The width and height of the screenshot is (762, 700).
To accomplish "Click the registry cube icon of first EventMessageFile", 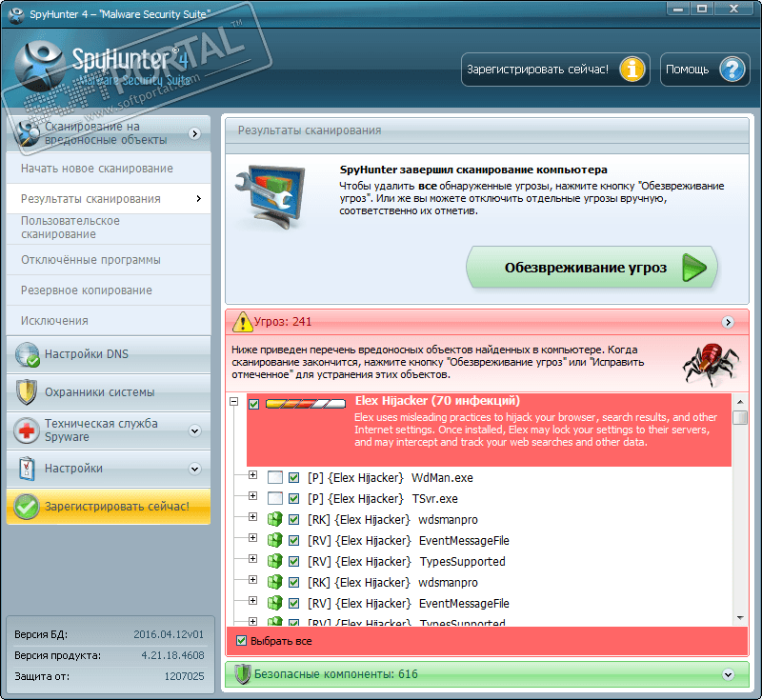I will 275,540.
